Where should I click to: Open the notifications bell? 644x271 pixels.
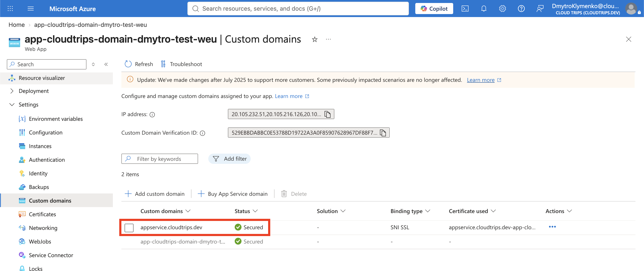tap(484, 9)
